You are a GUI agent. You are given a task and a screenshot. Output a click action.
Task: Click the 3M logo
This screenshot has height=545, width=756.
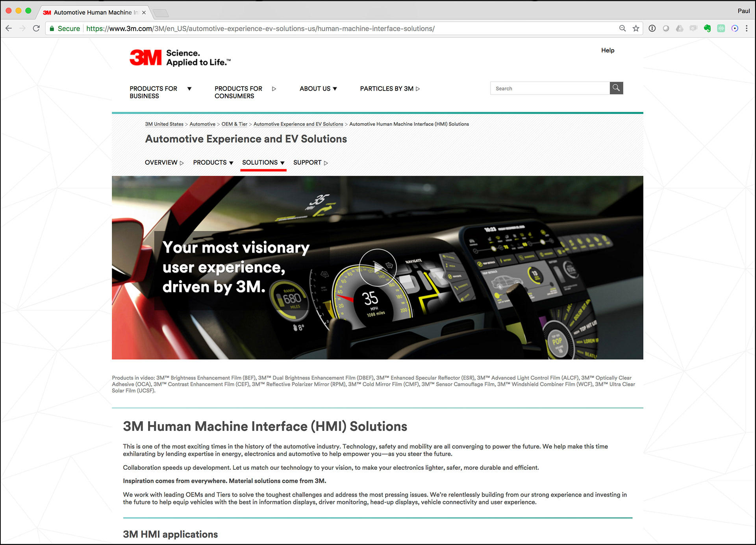click(x=146, y=57)
